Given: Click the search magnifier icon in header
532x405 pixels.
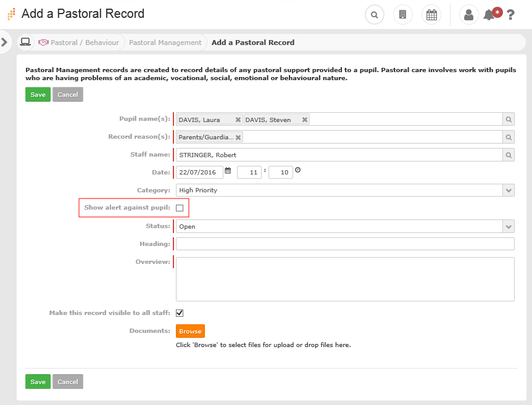Looking at the screenshot, I should coord(374,15).
